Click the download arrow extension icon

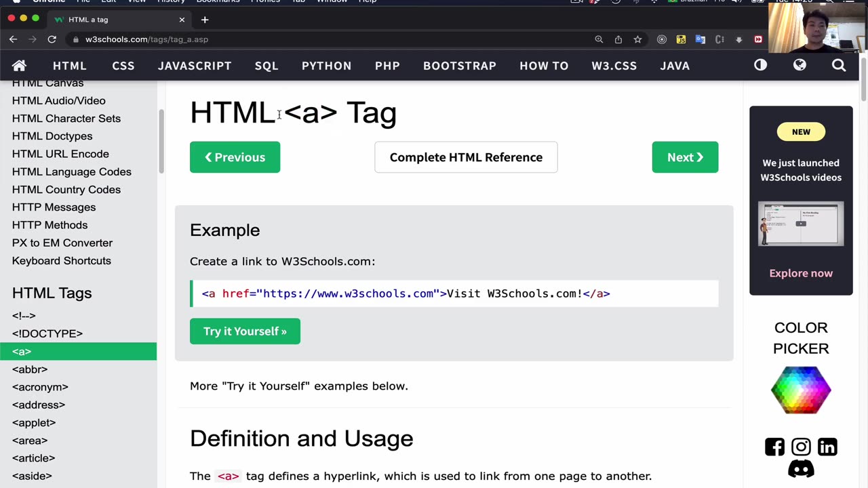pyautogui.click(x=739, y=39)
